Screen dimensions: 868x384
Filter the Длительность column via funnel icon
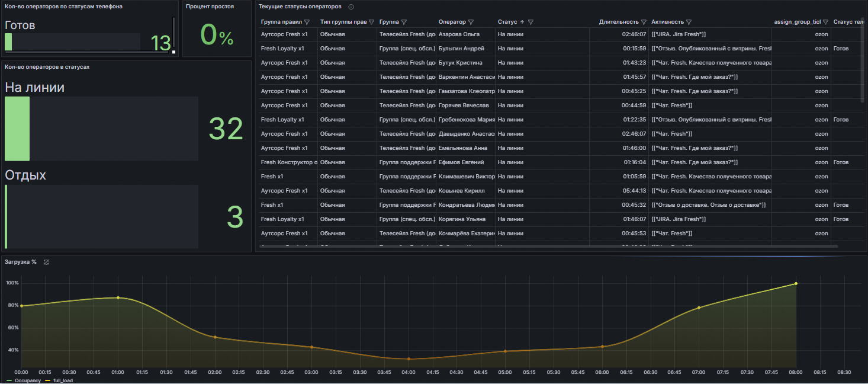[644, 22]
